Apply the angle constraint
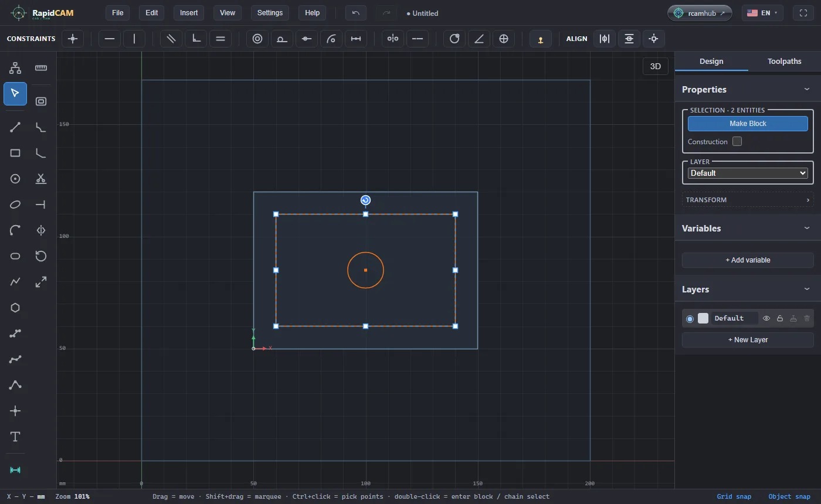The image size is (821, 504). point(479,39)
